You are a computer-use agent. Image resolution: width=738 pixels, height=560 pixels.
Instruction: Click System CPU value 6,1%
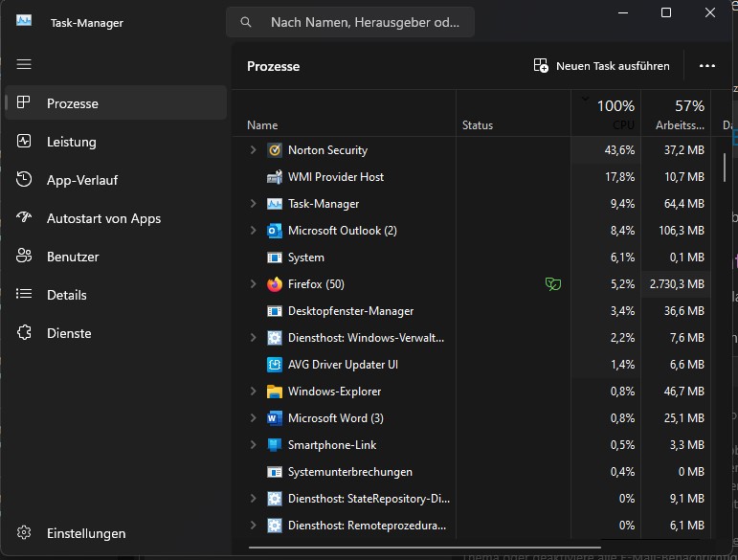tap(622, 258)
